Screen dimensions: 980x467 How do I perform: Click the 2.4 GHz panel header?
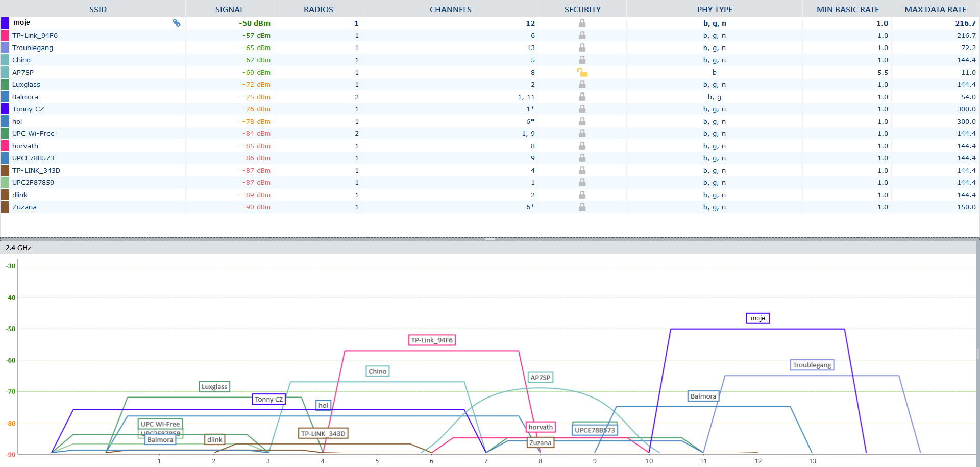pos(18,248)
